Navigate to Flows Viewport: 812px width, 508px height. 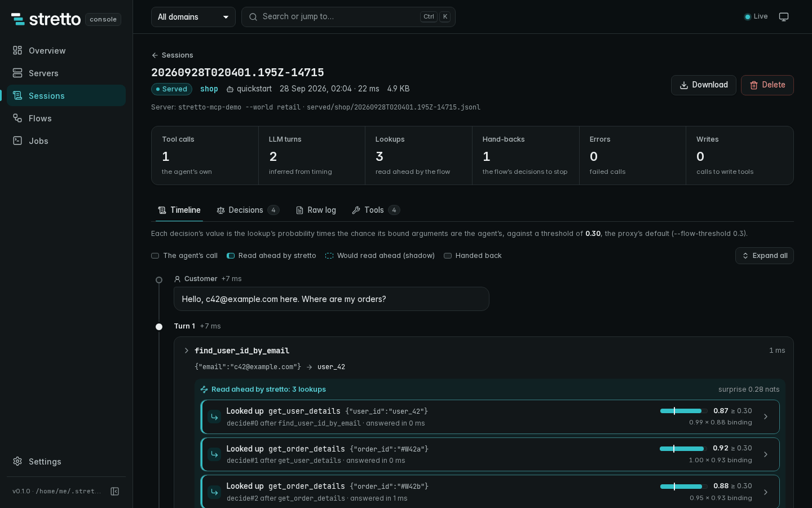pos(66,119)
